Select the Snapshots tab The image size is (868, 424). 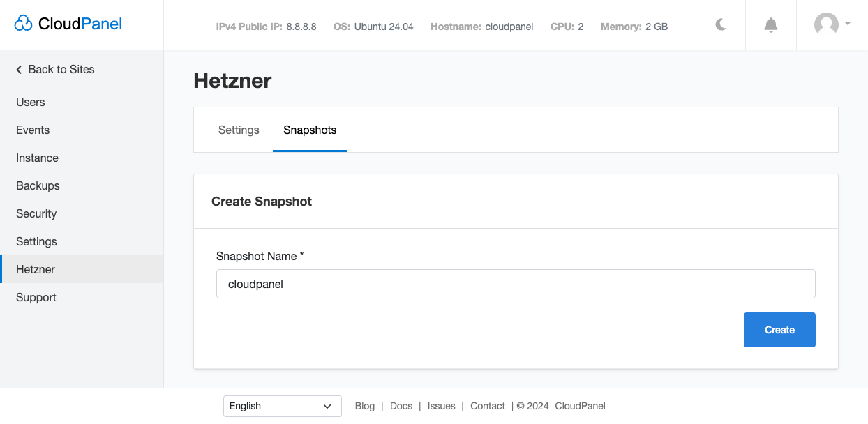310,130
